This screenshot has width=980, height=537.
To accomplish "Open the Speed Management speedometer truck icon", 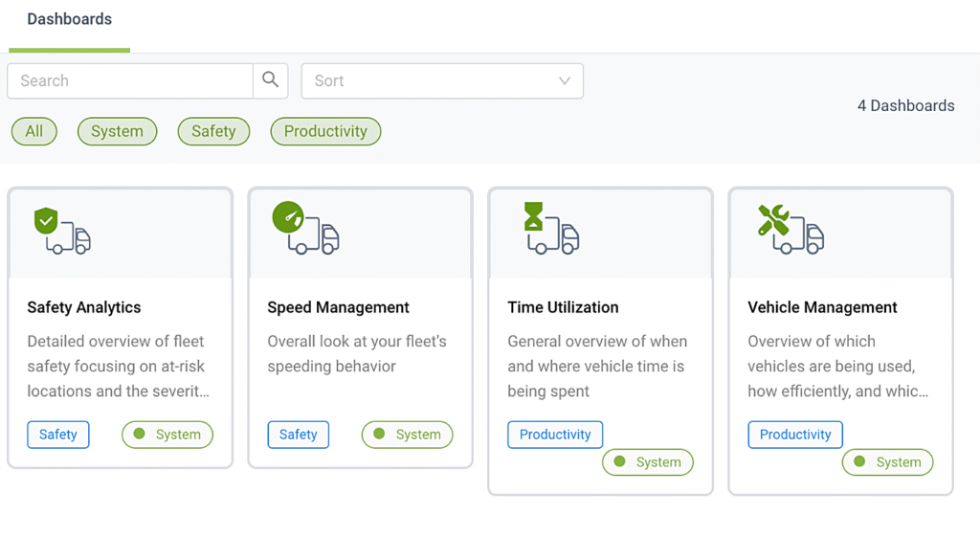I will coord(305,228).
